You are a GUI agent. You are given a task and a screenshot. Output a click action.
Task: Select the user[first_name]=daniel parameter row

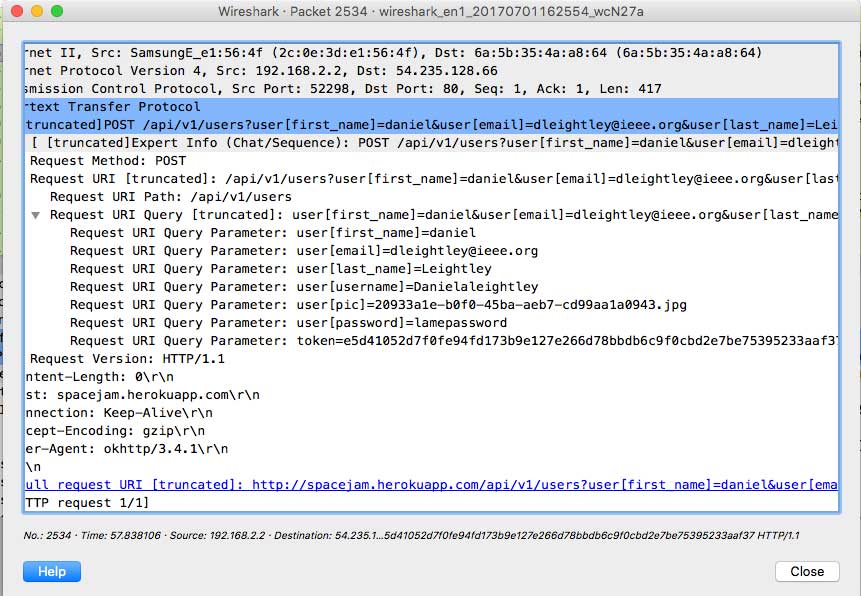432,233
